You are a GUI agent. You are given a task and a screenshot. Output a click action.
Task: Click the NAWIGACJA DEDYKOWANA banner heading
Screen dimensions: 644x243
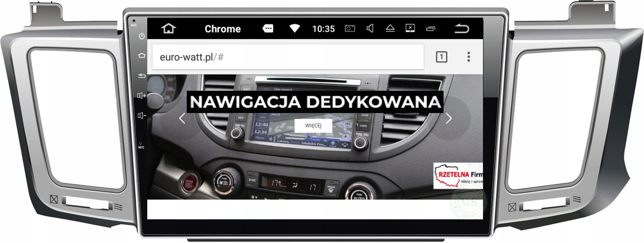coord(315,102)
